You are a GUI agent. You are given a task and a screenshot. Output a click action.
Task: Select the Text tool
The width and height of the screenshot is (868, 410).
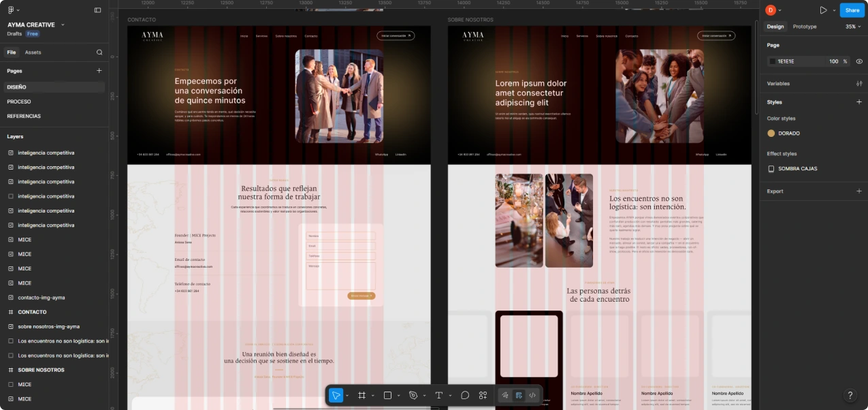[439, 395]
